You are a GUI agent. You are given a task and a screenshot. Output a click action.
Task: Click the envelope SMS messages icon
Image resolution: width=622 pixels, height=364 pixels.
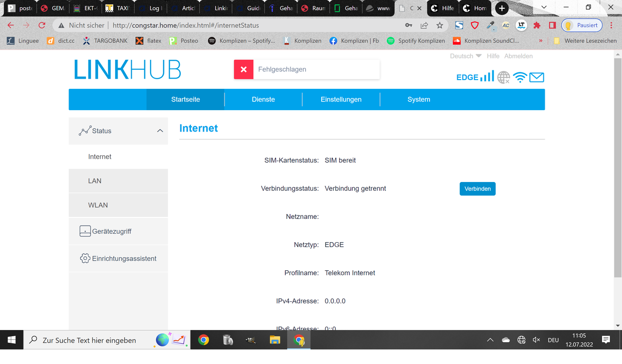click(x=536, y=77)
